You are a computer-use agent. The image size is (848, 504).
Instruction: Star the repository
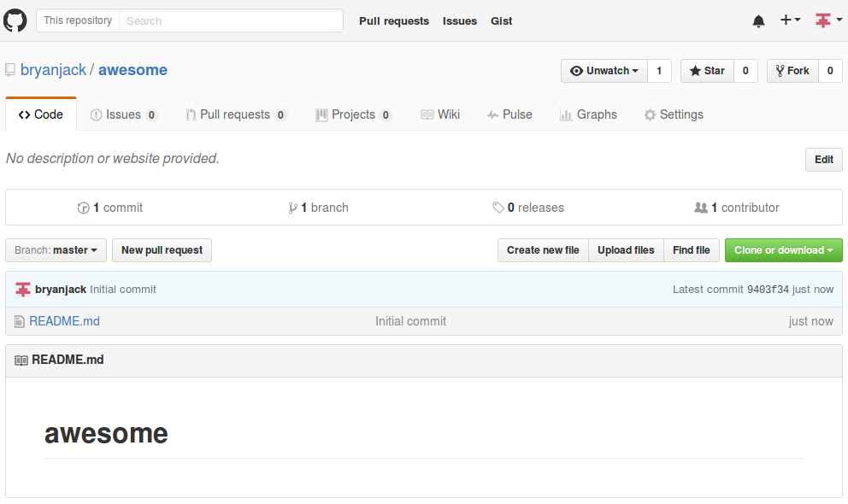[707, 71]
